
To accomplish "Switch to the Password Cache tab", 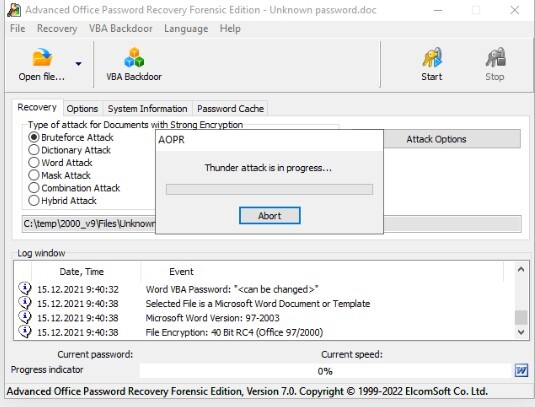I will pos(230,108).
